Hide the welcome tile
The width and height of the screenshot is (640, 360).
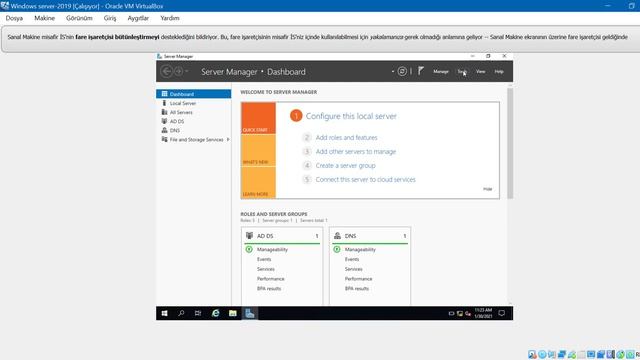point(487,189)
